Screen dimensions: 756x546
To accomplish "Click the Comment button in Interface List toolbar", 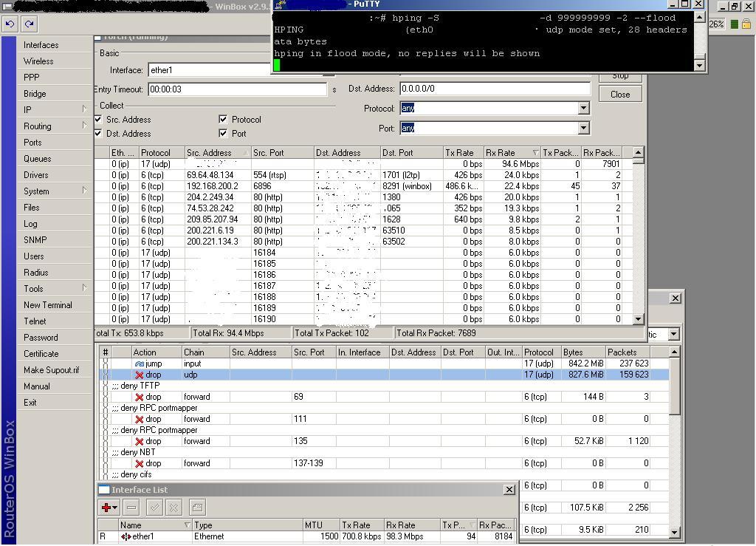I will click(x=196, y=508).
